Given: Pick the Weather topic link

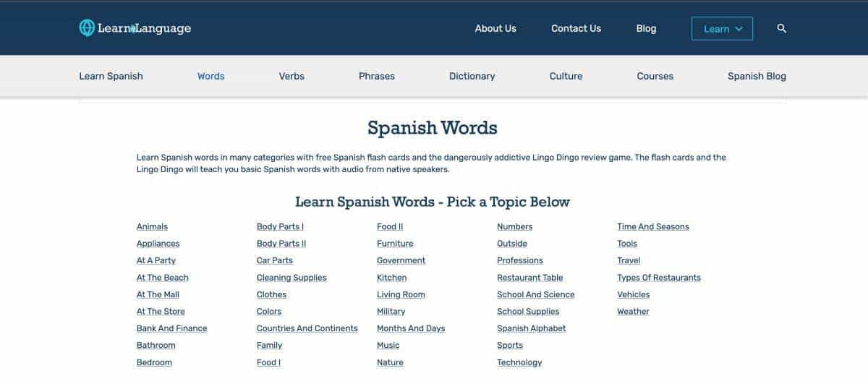Looking at the screenshot, I should [633, 312].
